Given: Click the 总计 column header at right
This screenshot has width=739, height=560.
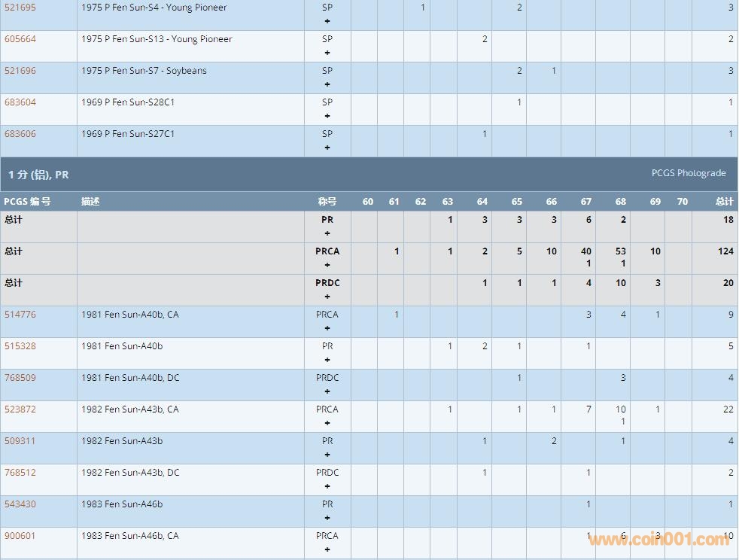Looking at the screenshot, I should point(724,202).
